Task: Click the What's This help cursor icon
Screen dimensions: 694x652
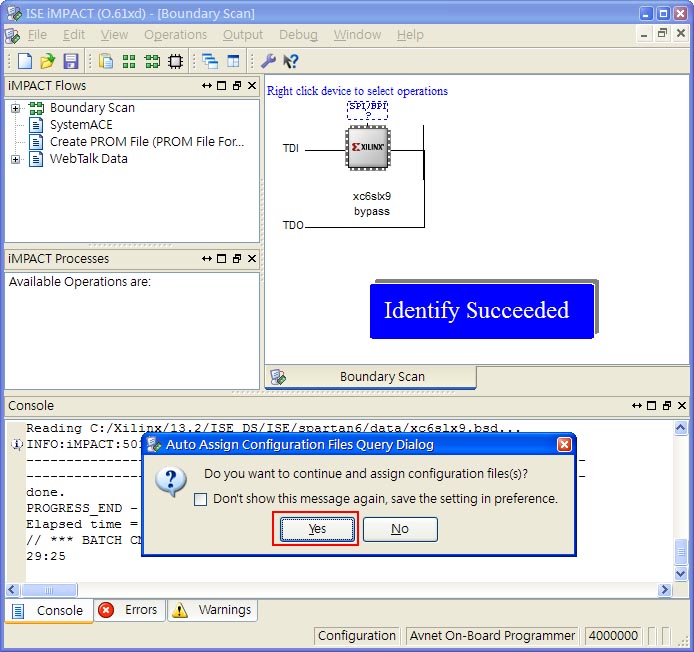Action: (291, 61)
